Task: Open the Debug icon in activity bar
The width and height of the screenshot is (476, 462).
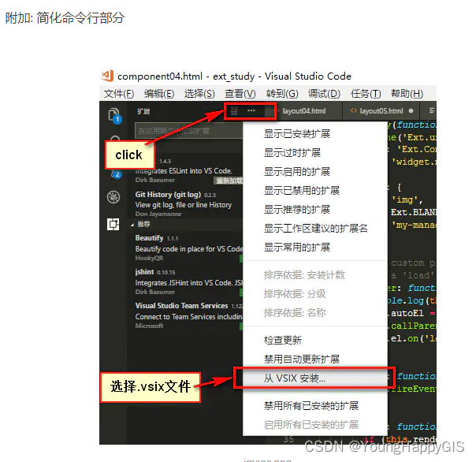Action: point(113,197)
